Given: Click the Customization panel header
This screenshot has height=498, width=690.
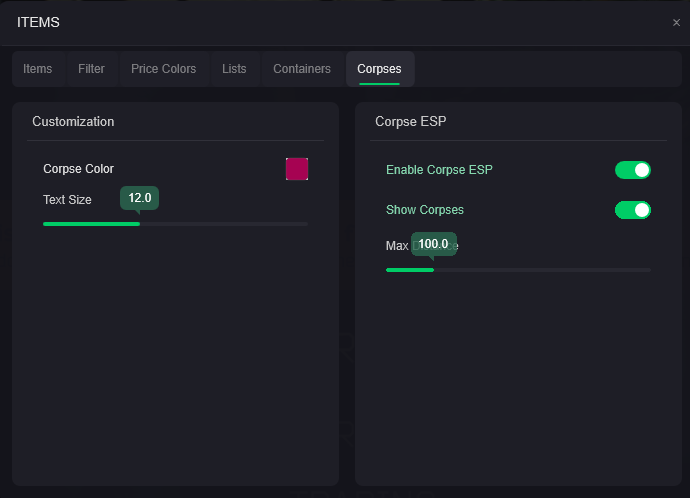Looking at the screenshot, I should tap(73, 122).
